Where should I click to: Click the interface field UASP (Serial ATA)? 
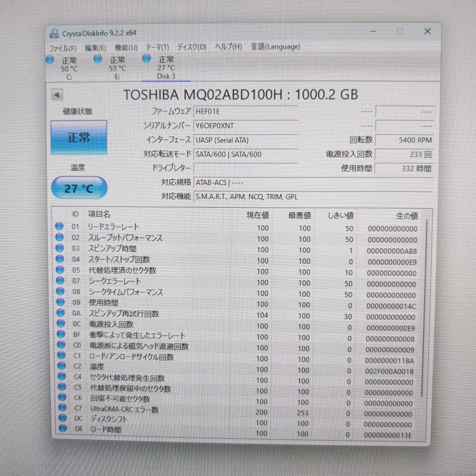click(246, 140)
